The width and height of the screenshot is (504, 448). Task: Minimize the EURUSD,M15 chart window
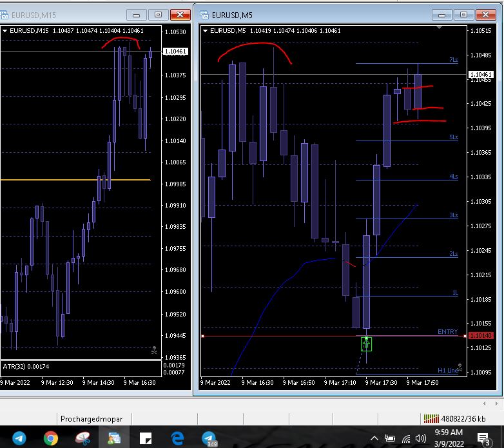pyautogui.click(x=136, y=15)
